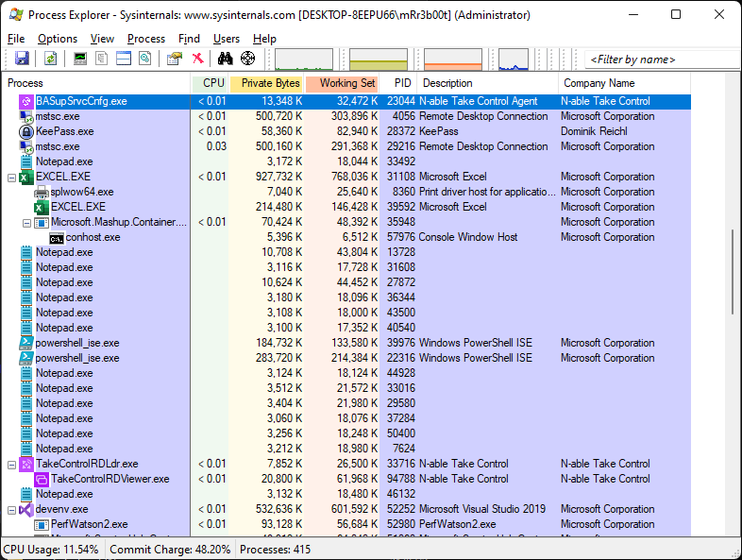This screenshot has height=560, width=742.
Task: Click the orange physical memory mini graph
Action: (x=453, y=59)
